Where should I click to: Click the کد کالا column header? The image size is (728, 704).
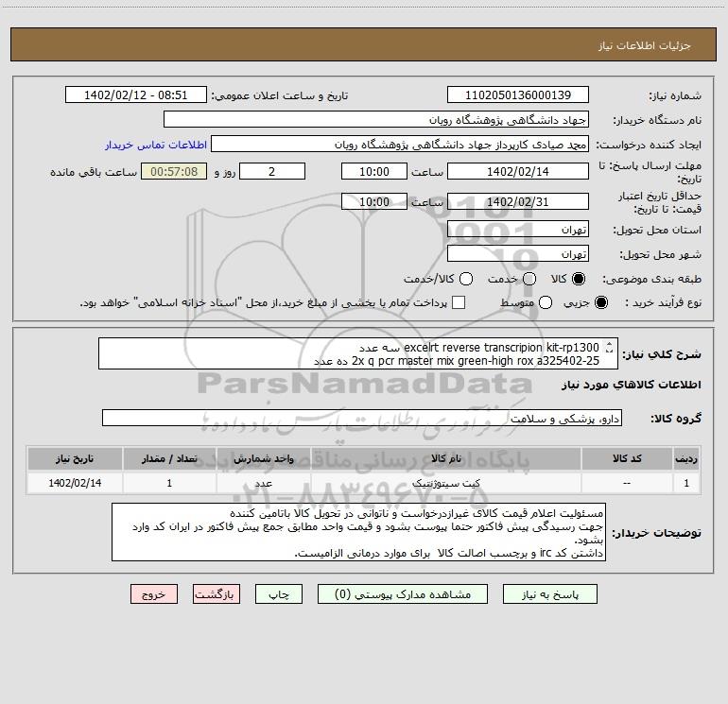(627, 458)
